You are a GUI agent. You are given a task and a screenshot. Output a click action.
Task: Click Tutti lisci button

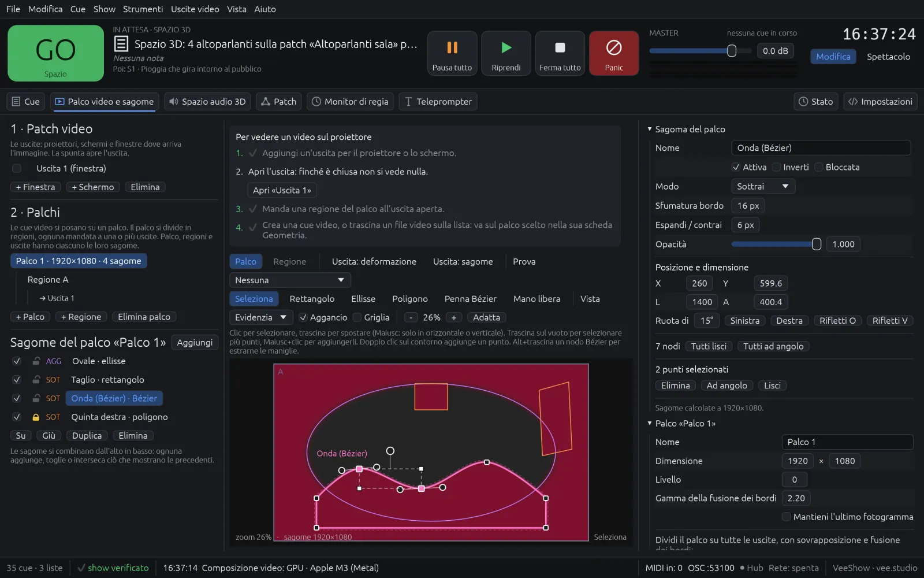point(709,346)
